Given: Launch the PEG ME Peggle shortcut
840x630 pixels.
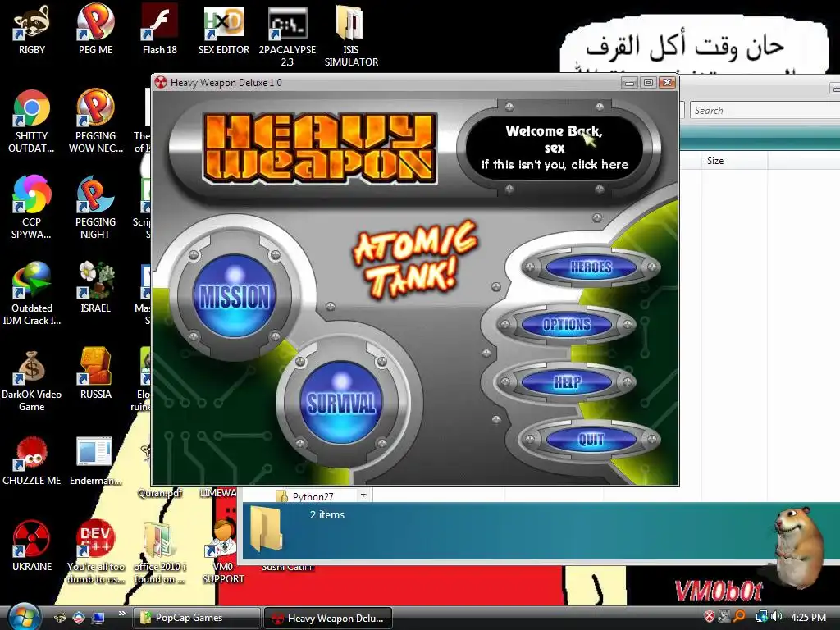Looking at the screenshot, I should pyautogui.click(x=95, y=30).
